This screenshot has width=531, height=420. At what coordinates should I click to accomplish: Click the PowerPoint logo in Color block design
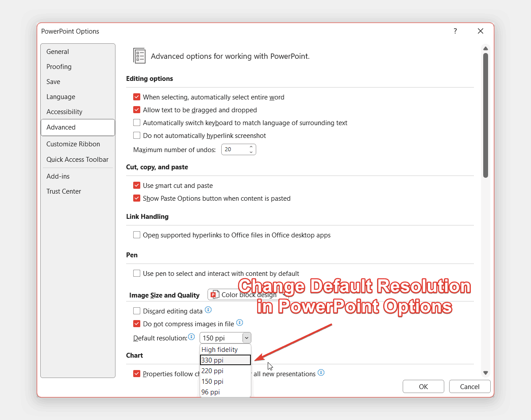[214, 294]
